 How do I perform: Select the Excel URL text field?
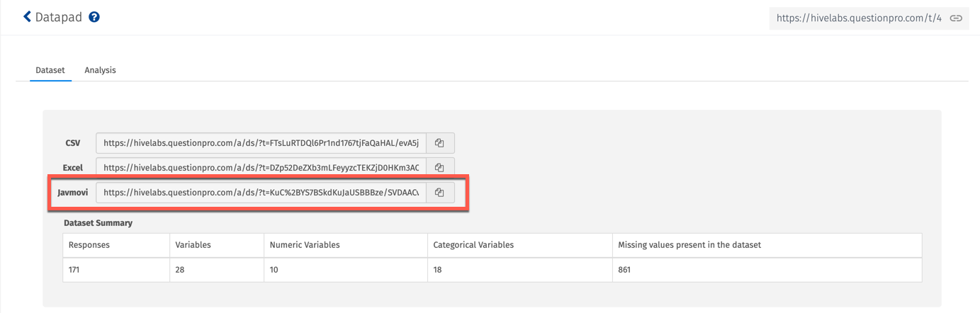261,168
